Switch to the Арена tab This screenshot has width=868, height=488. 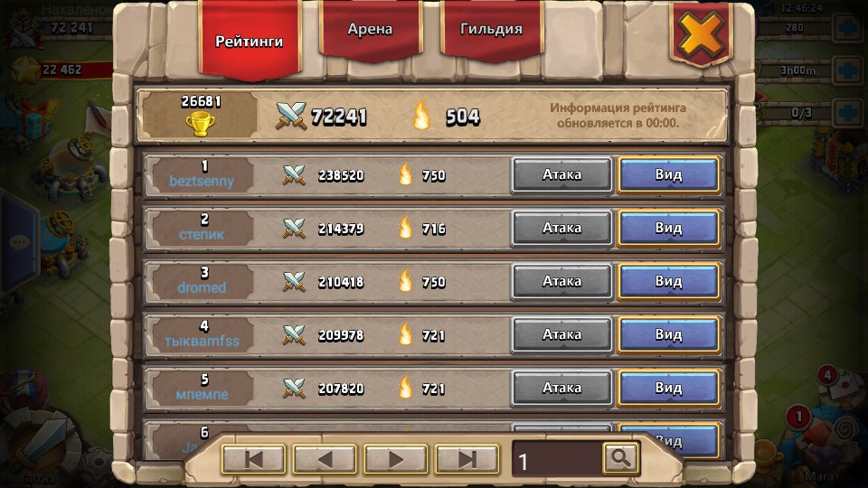(x=370, y=29)
